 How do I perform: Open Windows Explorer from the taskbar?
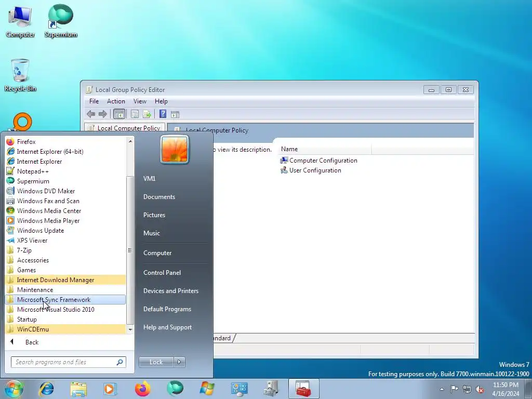(78, 389)
